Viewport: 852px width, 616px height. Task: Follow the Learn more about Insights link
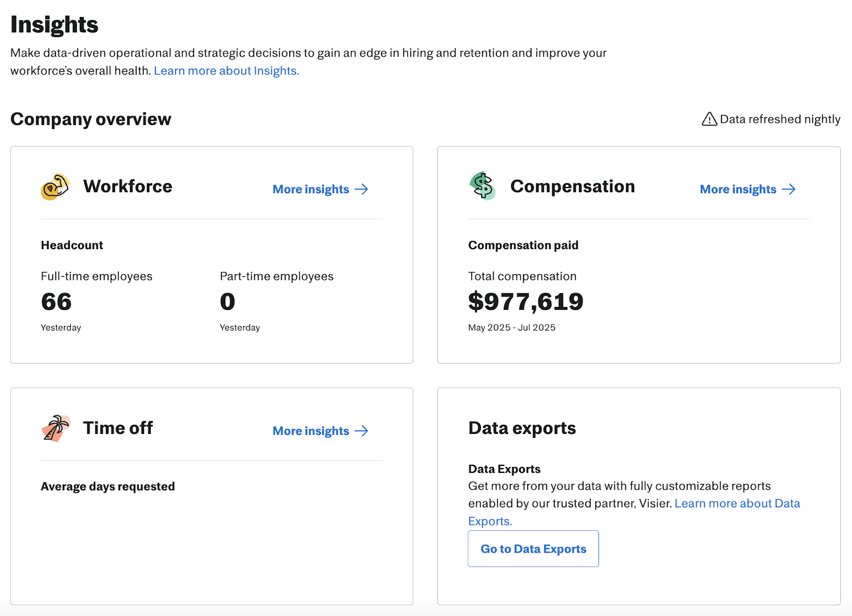pyautogui.click(x=226, y=71)
